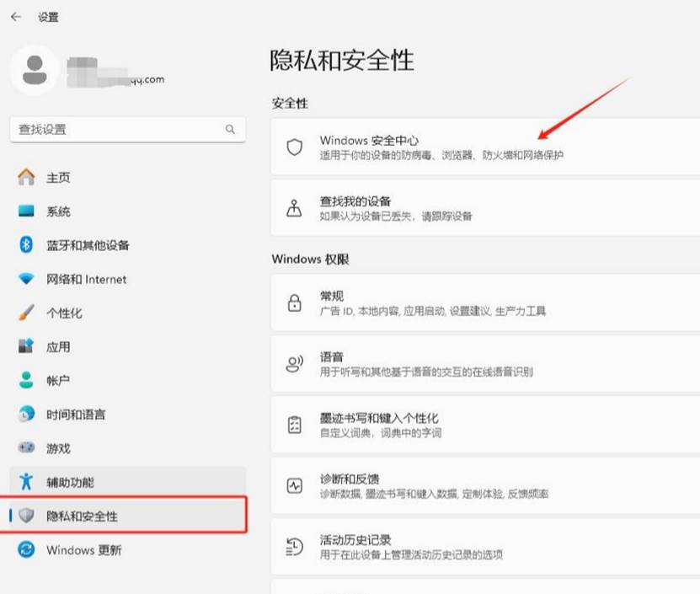Image resolution: width=700 pixels, height=594 pixels.
Task: Select 游戏 label in sidebar
Action: click(58, 448)
